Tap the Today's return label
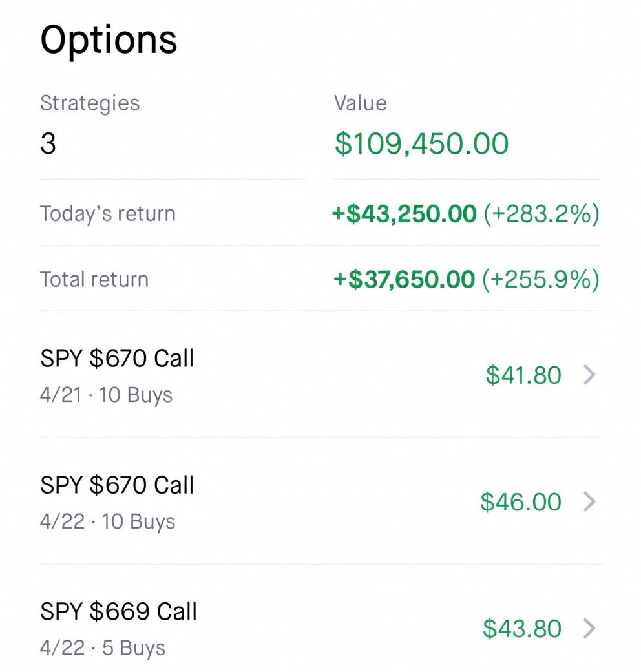The width and height of the screenshot is (641, 672). click(107, 213)
